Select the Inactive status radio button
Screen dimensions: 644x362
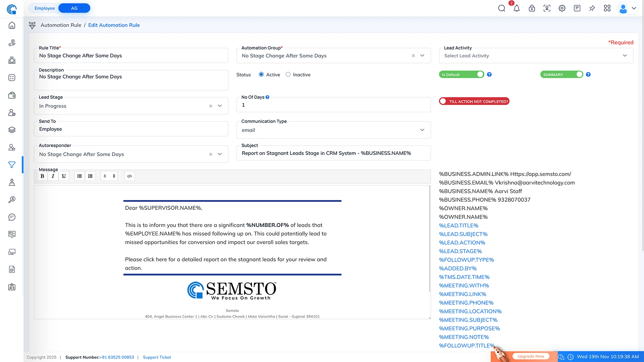pyautogui.click(x=288, y=74)
